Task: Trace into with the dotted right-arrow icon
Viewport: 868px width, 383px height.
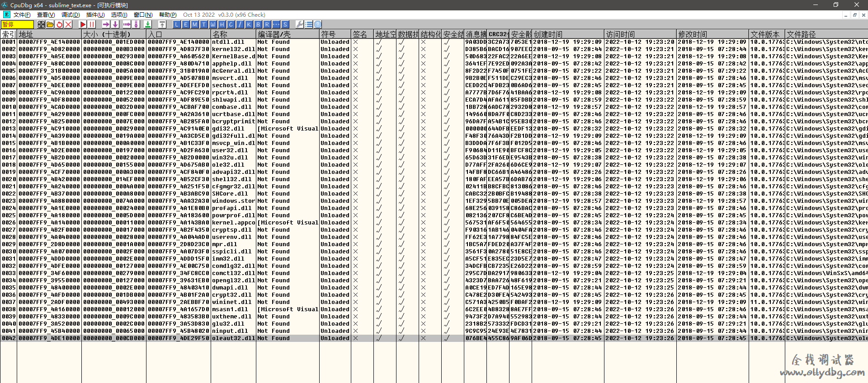Action: tap(127, 24)
